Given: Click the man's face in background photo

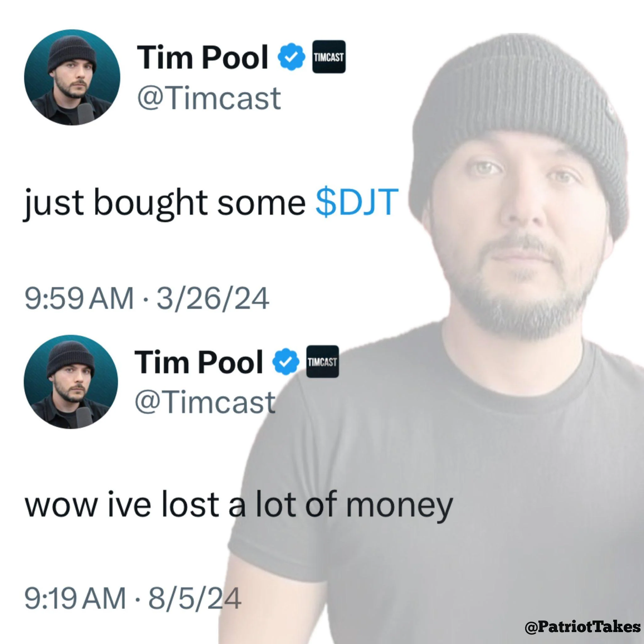Looking at the screenshot, I should click(520, 233).
